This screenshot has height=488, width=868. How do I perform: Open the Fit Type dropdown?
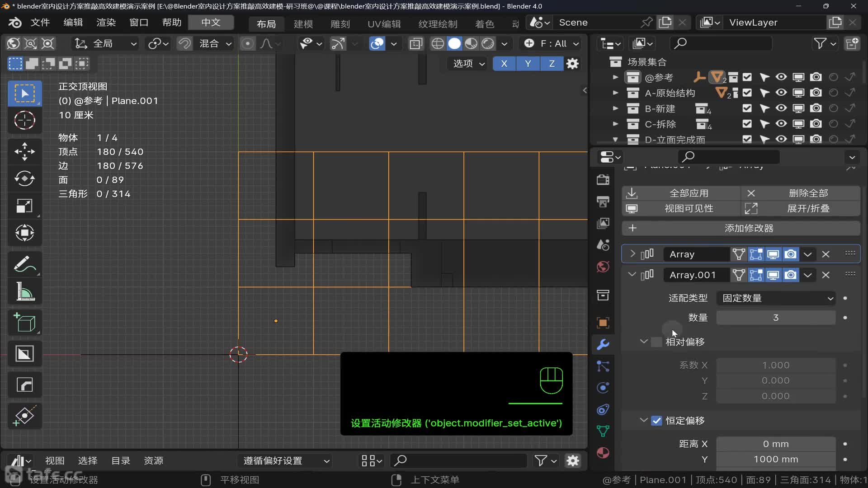click(776, 298)
